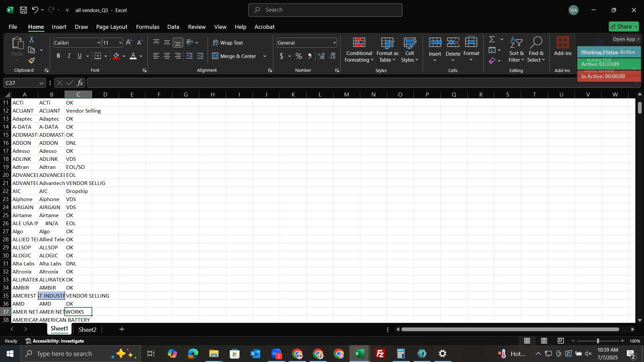Click Accessibility: Investigate in status bar
This screenshot has width=644, height=362.
55,341
